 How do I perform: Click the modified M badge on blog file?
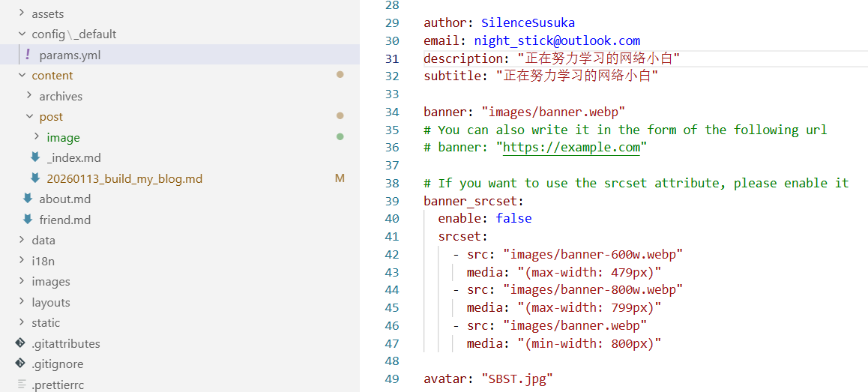[340, 178]
